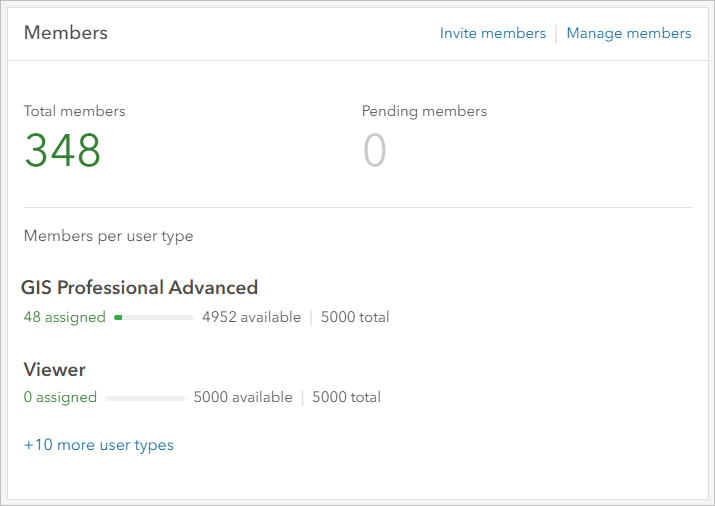Click the 4952 available label
715x506 pixels.
(x=251, y=317)
